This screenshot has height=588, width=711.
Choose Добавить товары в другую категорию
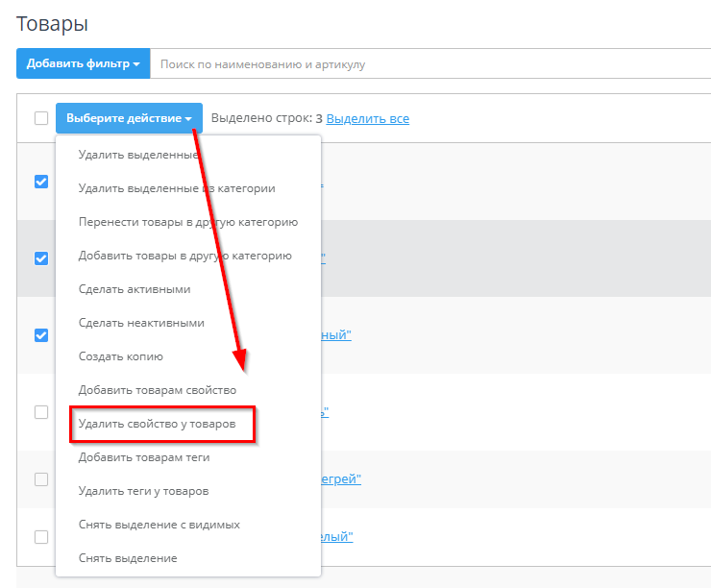(x=184, y=256)
